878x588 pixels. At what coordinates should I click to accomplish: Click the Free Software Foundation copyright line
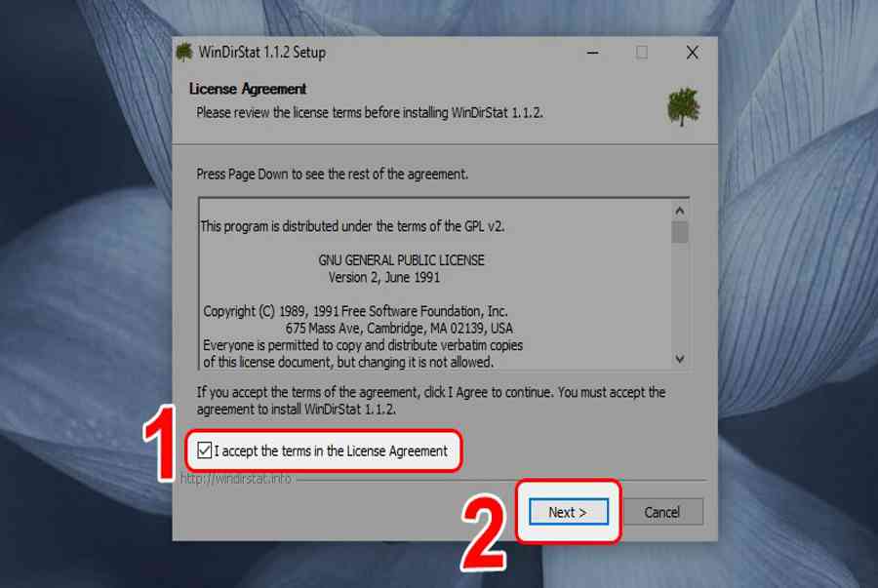[x=355, y=311]
